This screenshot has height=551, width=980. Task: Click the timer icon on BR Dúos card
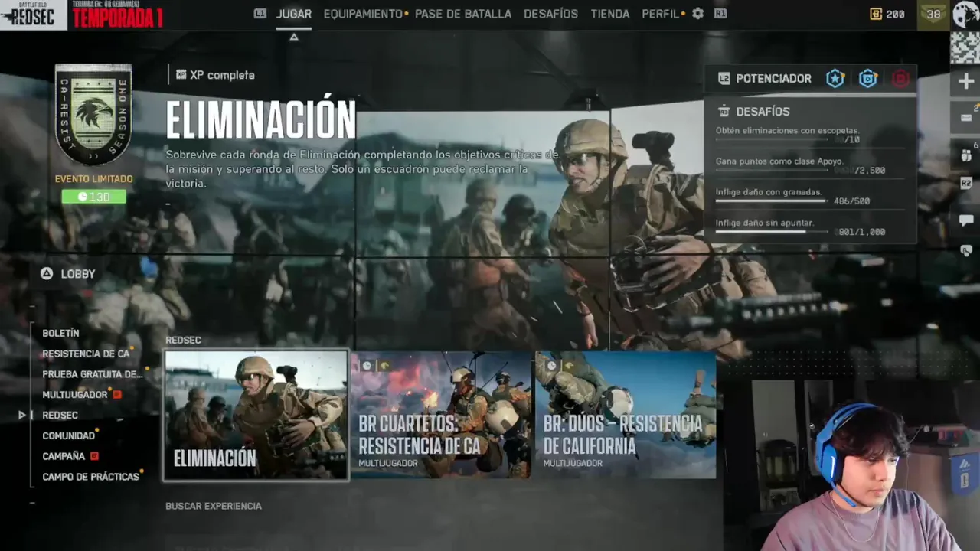[551, 366]
